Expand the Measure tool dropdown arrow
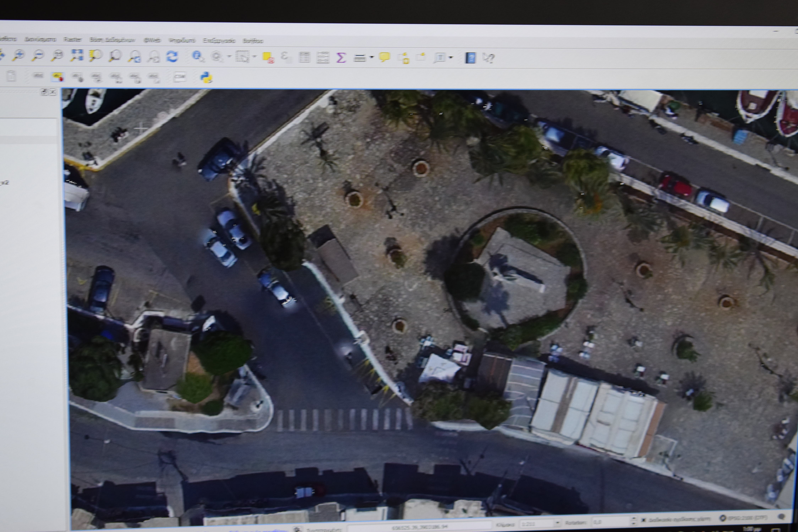The image size is (798, 532). pos(371,57)
